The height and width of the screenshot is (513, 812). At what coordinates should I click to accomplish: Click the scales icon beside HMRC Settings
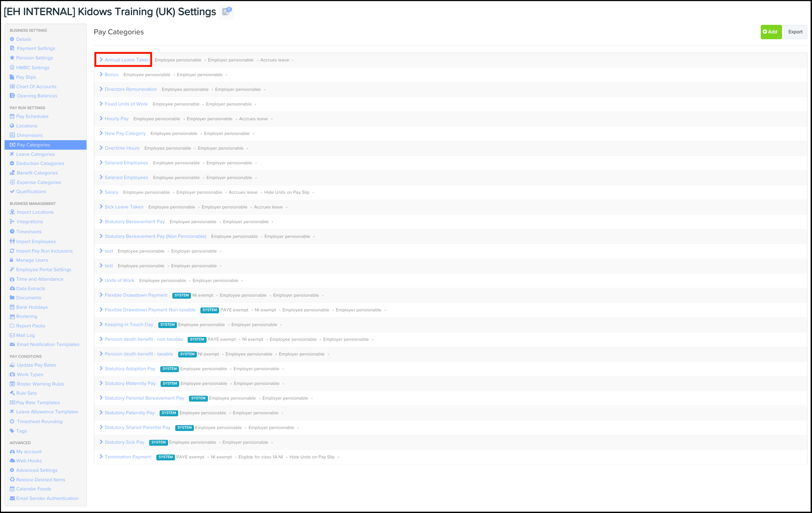click(x=12, y=67)
